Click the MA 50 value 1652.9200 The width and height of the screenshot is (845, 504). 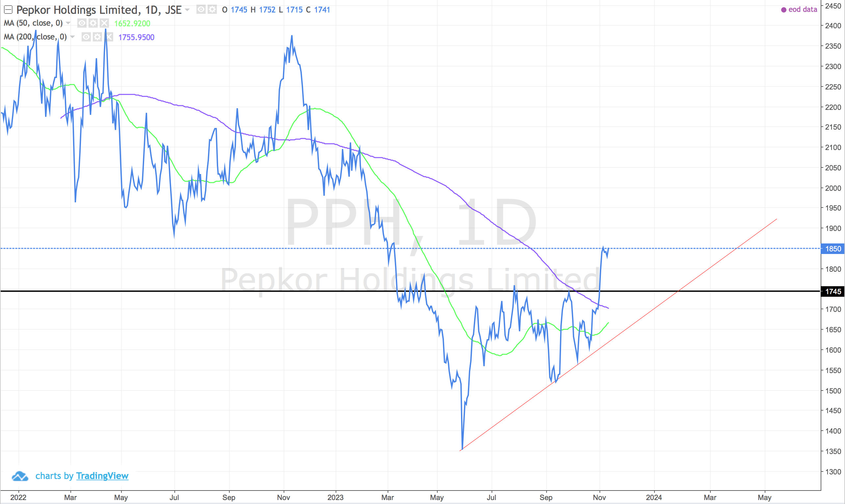[132, 23]
